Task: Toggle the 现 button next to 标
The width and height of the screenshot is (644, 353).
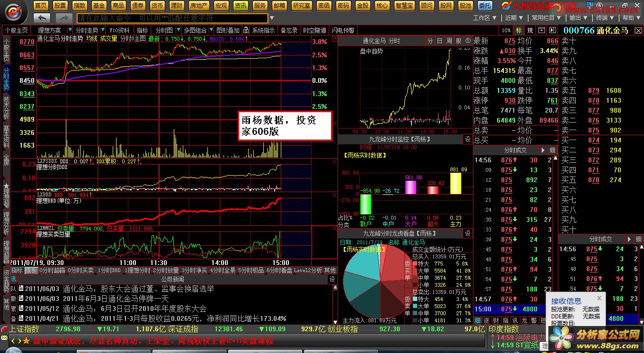Action: tap(530, 30)
